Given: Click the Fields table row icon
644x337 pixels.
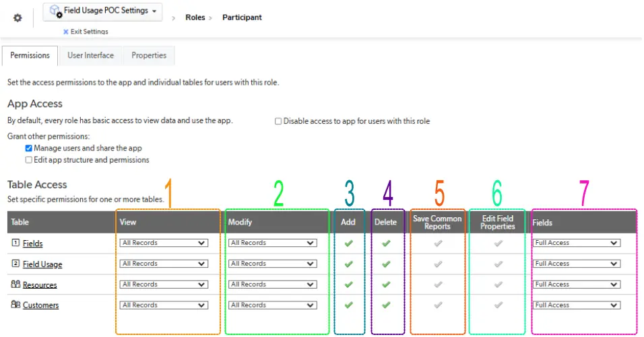Looking at the screenshot, I should point(15,243).
